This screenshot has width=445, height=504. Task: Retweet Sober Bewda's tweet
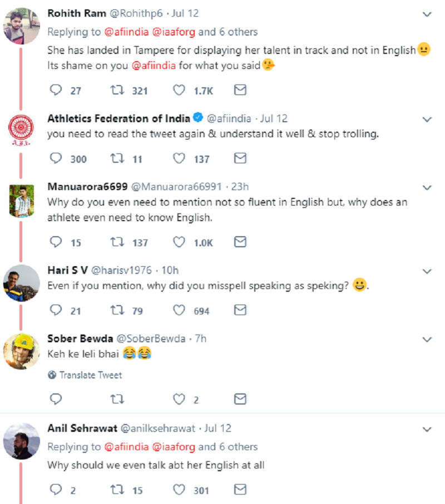coord(118,400)
